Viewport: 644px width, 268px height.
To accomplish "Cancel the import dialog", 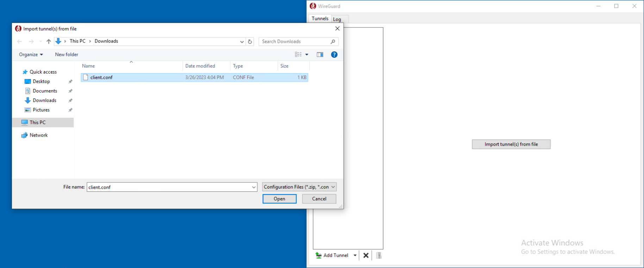I will (319, 199).
